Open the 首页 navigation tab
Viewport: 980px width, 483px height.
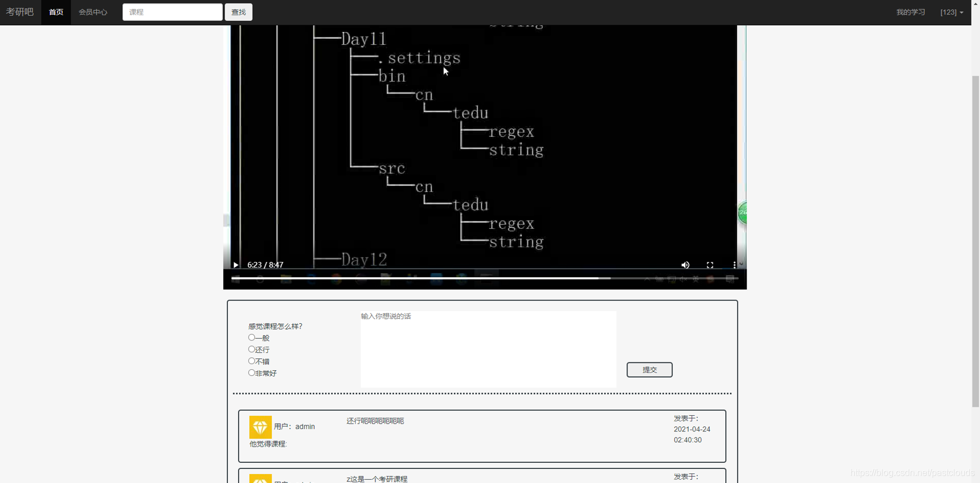click(x=56, y=12)
